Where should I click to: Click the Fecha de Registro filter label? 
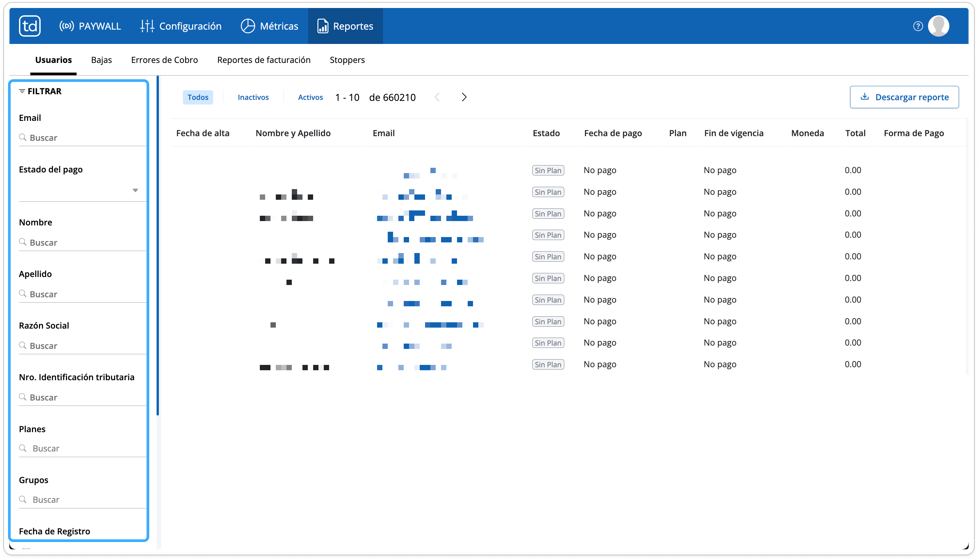[55, 532]
